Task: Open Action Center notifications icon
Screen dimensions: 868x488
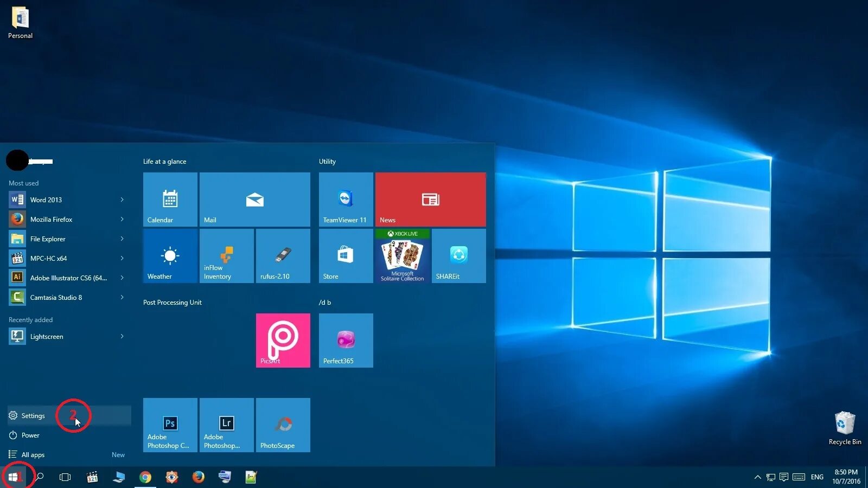Action: point(784,477)
